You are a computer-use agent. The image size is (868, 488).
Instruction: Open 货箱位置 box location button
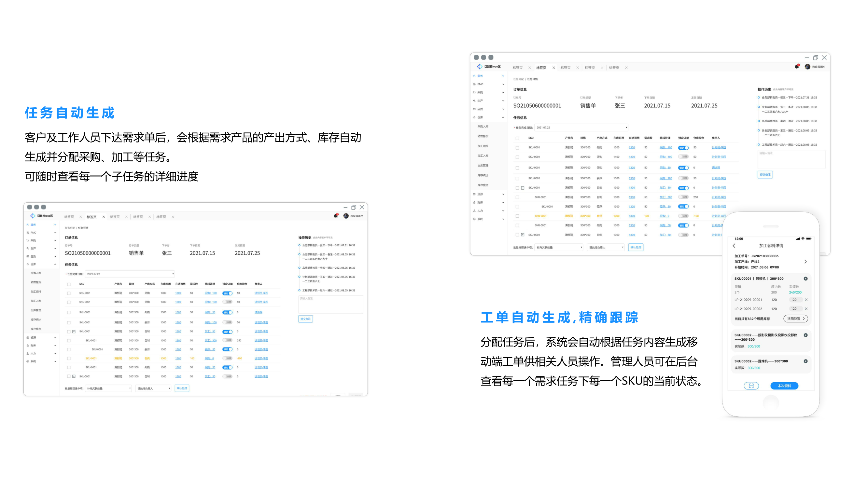tap(795, 319)
